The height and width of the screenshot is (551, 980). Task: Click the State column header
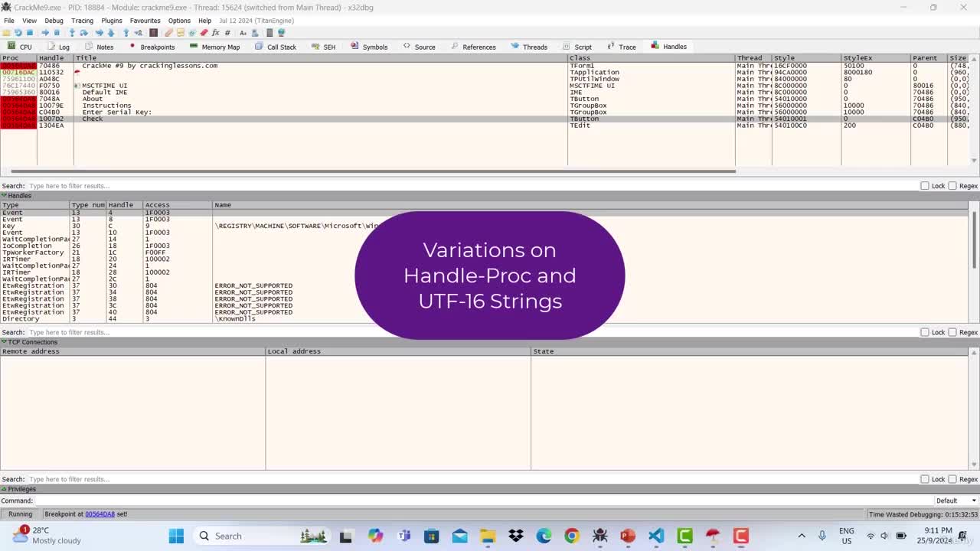(x=750, y=351)
